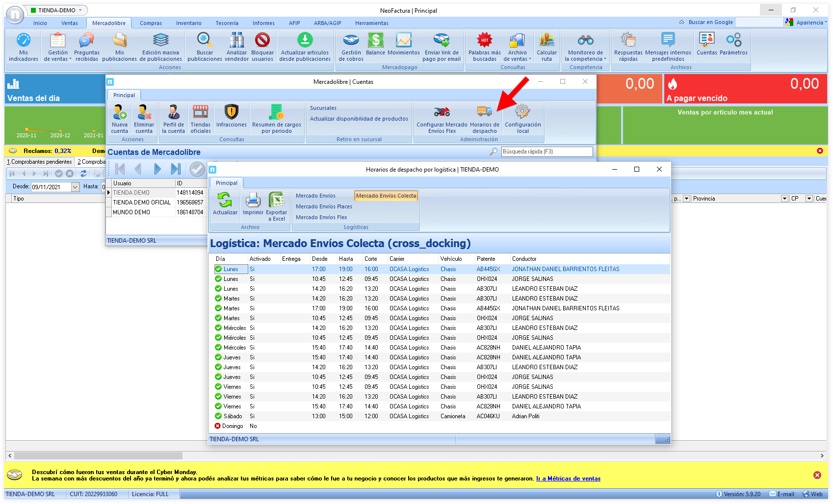Toggle the red status icon for Domingo
This screenshot has width=833, height=504.
pos(218,426)
